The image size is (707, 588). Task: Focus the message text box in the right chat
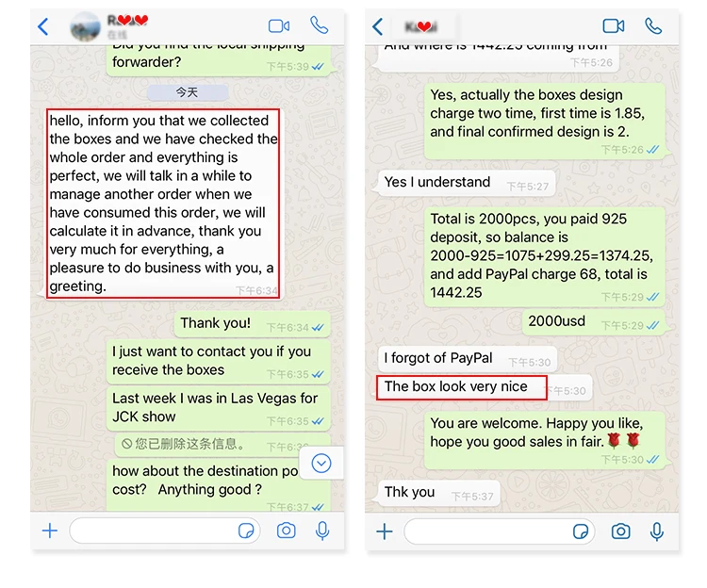tap(500, 531)
